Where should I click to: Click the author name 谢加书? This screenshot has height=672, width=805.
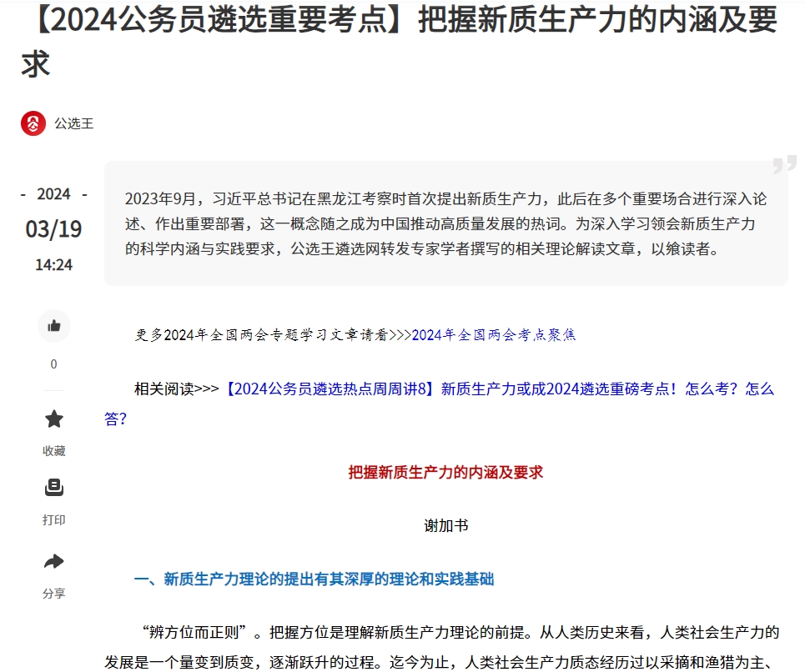[x=445, y=526]
